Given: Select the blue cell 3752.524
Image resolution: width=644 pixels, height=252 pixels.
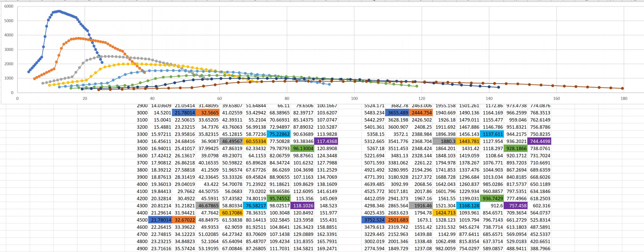Looking at the screenshot, I should 373,220.
